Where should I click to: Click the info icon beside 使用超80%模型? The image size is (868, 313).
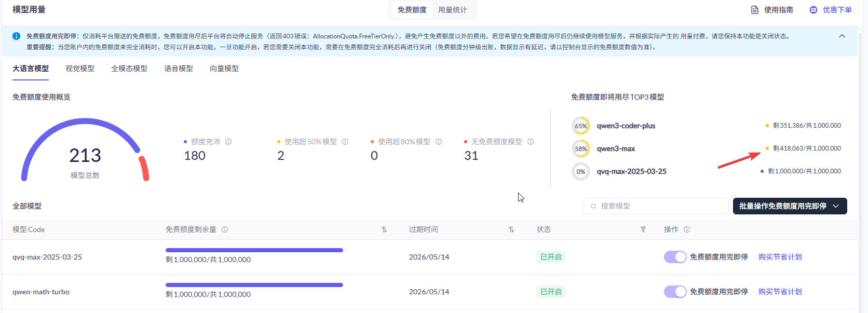pyautogui.click(x=439, y=142)
